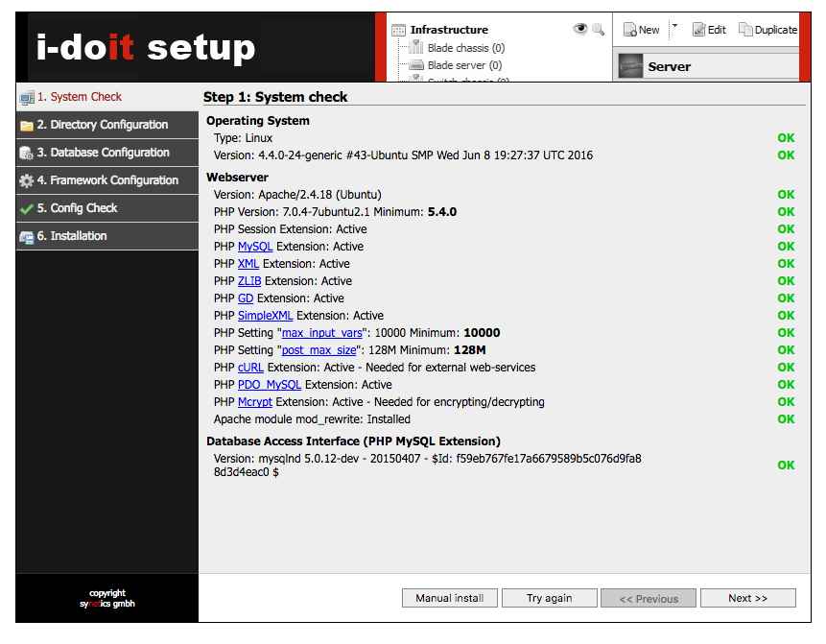Click the Blade chassis icon
This screenshot has width=826, height=644.
416,47
